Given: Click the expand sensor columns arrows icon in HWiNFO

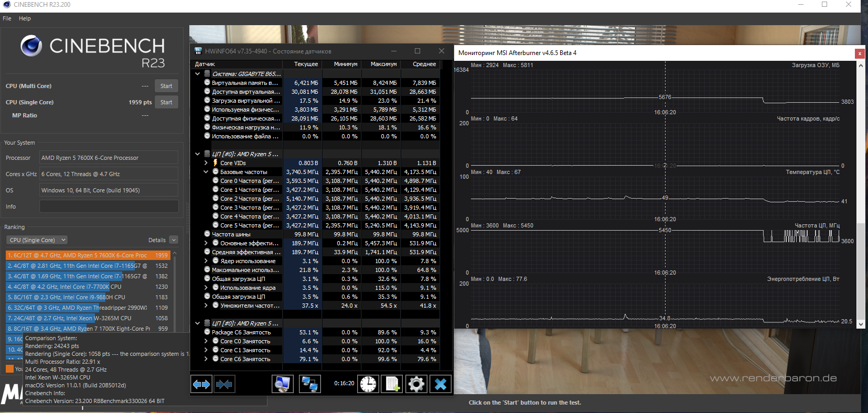Looking at the screenshot, I should click(201, 384).
